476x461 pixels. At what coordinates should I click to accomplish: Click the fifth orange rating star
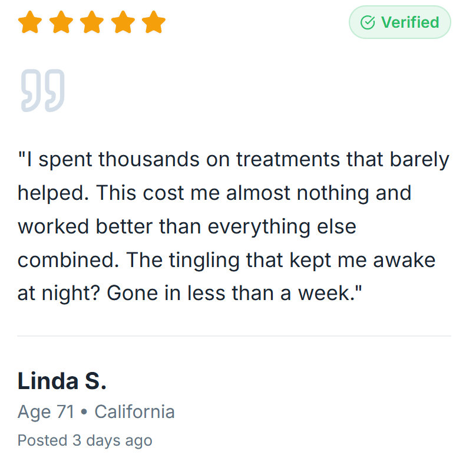[153, 23]
